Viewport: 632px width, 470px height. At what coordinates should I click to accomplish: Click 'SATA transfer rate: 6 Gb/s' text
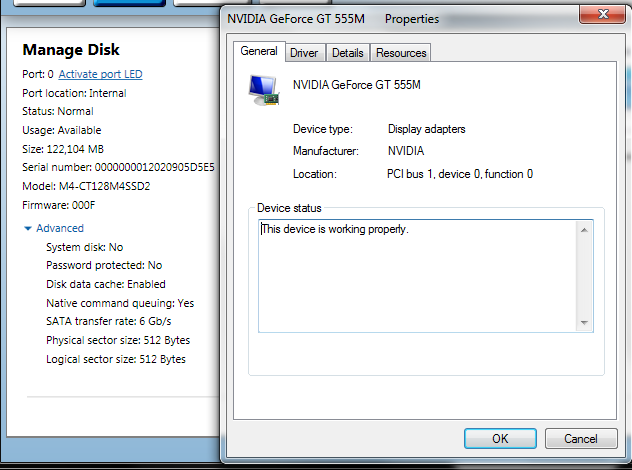tap(108, 321)
